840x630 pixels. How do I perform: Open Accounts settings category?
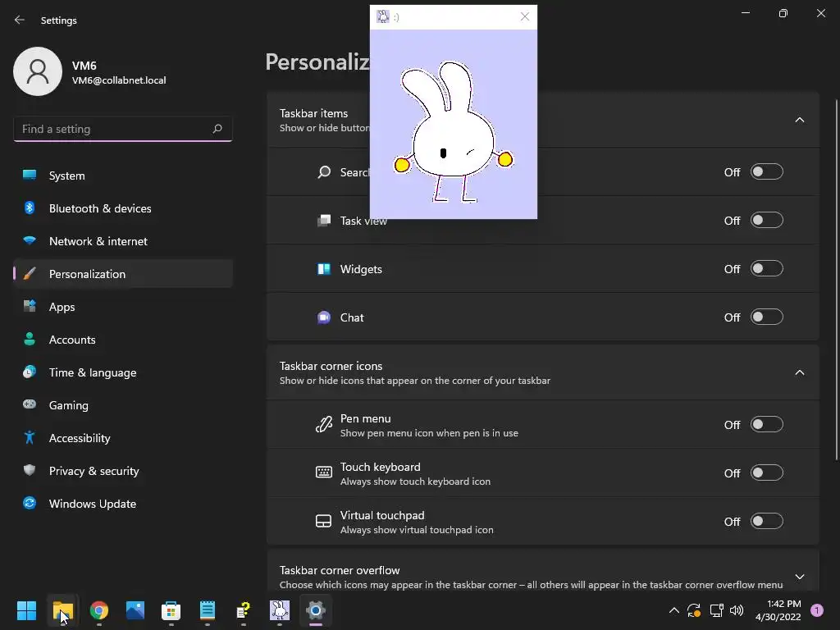coord(123,340)
